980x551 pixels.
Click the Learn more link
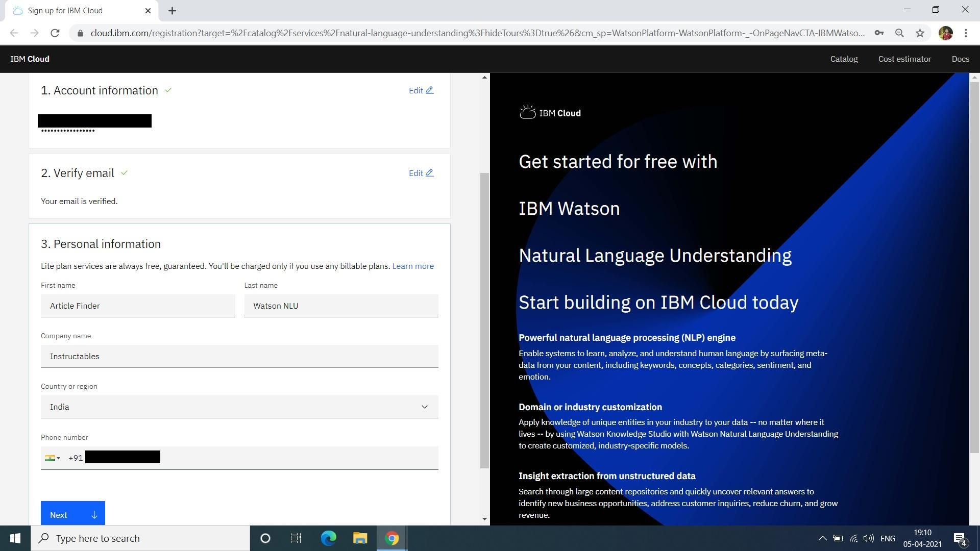412,266
